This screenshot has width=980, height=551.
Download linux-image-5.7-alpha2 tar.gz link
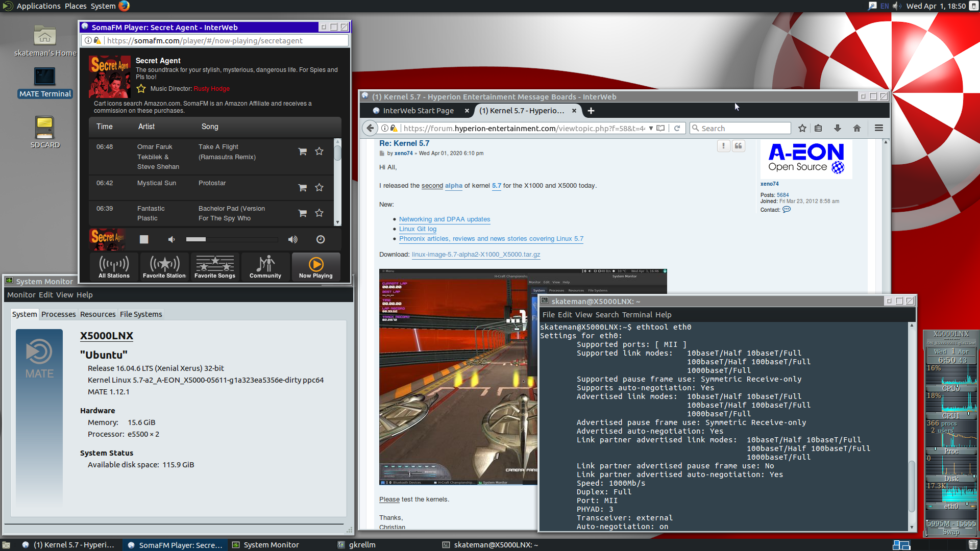tap(476, 255)
